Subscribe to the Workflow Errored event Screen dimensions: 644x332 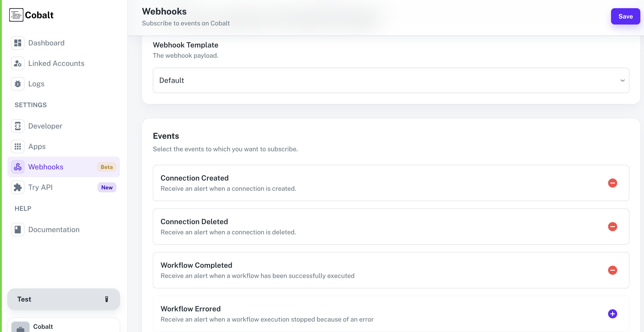(x=612, y=314)
